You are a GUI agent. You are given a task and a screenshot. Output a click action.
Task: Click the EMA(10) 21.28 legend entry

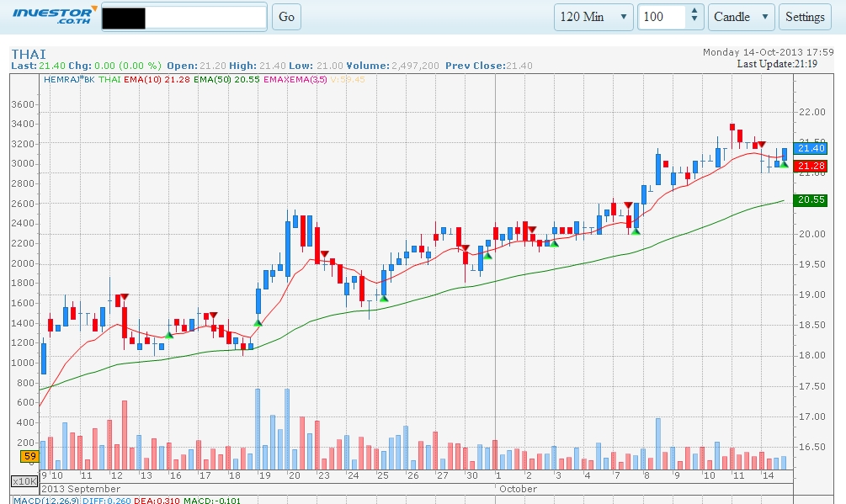[157, 79]
